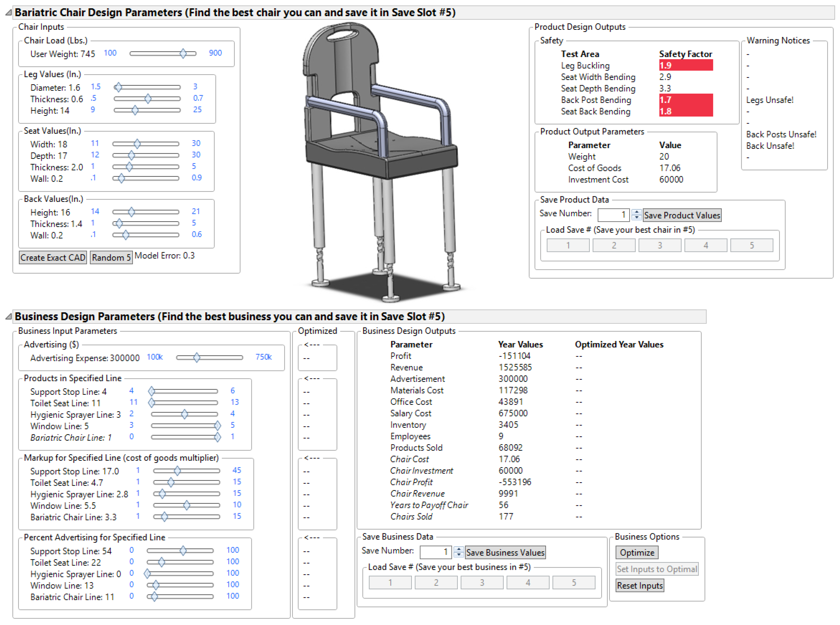Click the Back Post Bending value 1.7
The image size is (840, 625).
click(x=686, y=100)
